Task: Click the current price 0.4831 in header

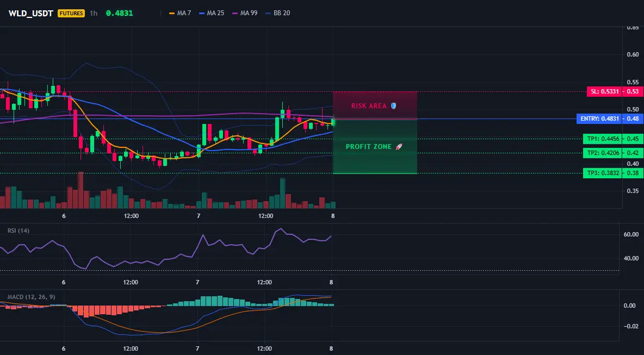Action: pos(119,13)
